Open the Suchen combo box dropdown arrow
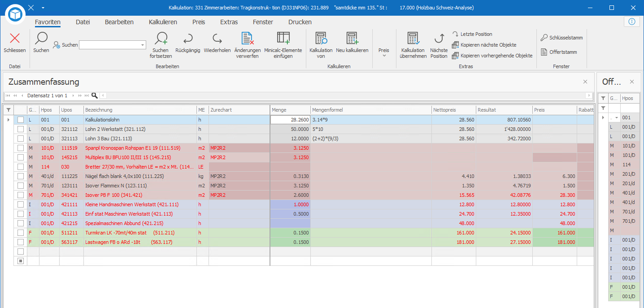The width and height of the screenshot is (644, 308). point(143,45)
